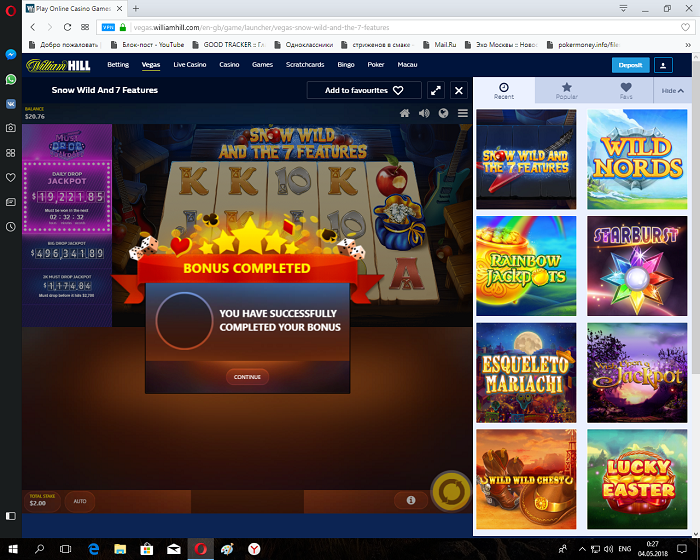The image size is (700, 560).
Task: Click the address bar URL field
Action: tap(397, 27)
